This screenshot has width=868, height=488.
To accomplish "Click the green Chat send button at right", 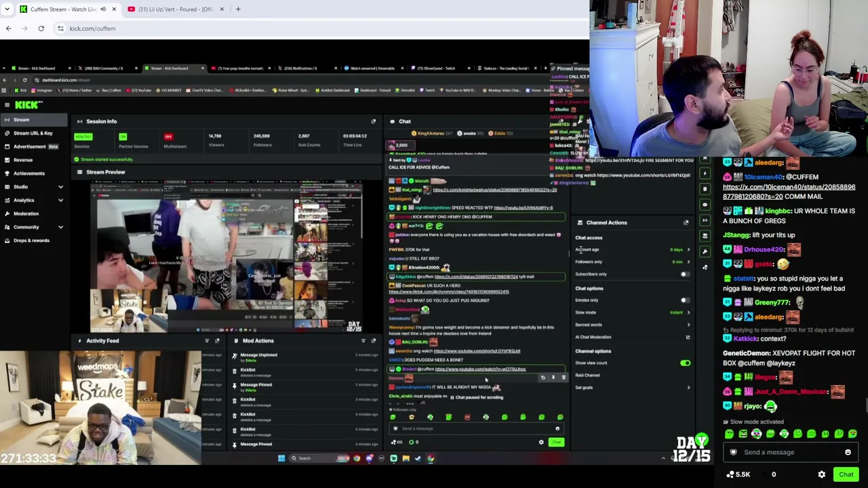I will [846, 474].
